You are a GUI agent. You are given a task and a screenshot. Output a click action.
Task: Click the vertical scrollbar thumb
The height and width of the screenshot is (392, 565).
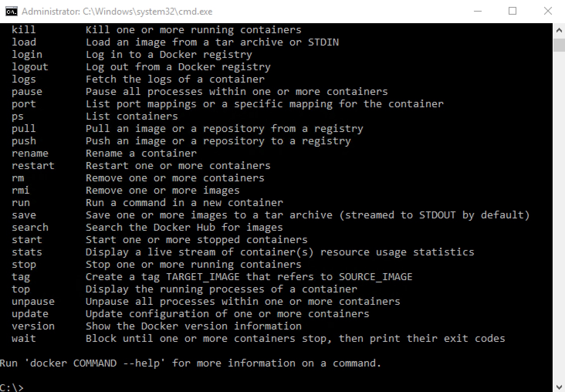[559, 45]
